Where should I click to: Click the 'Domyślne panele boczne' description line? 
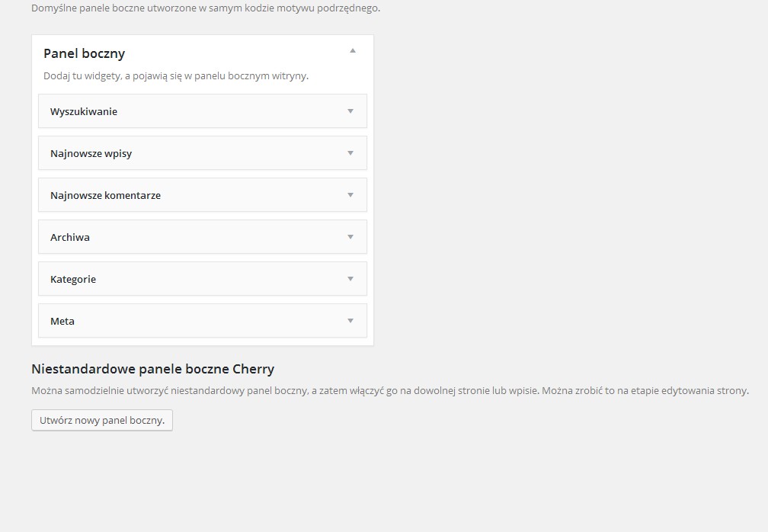tap(205, 8)
